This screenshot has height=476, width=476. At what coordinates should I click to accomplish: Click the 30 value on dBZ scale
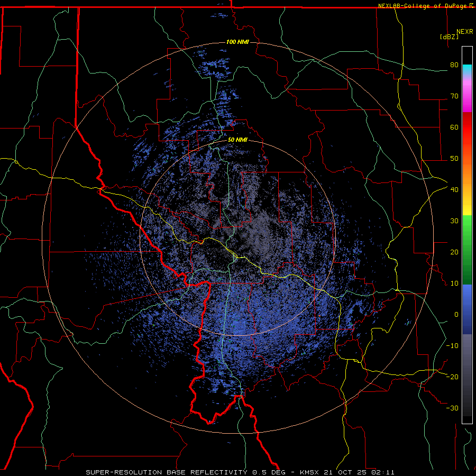tap(454, 221)
